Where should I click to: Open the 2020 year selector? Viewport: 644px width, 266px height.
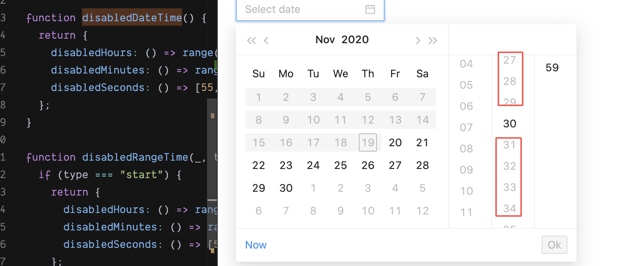point(355,40)
